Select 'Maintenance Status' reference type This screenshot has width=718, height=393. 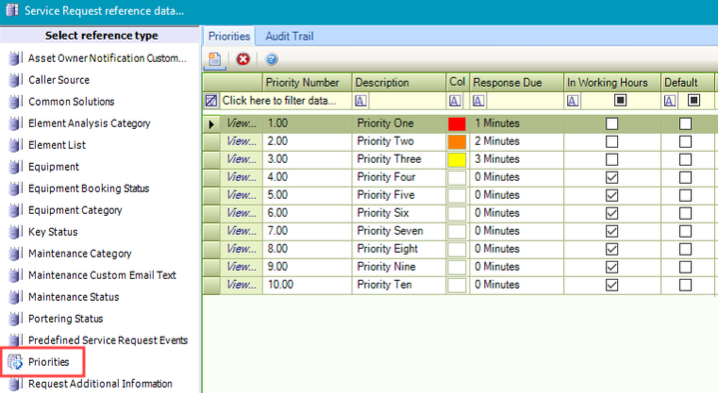tap(73, 297)
